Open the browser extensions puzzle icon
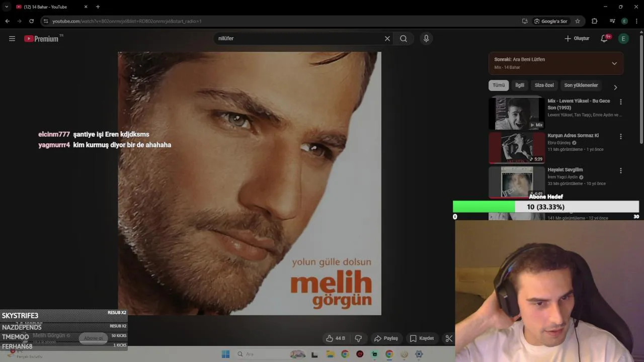This screenshot has width=644, height=362. click(x=595, y=21)
